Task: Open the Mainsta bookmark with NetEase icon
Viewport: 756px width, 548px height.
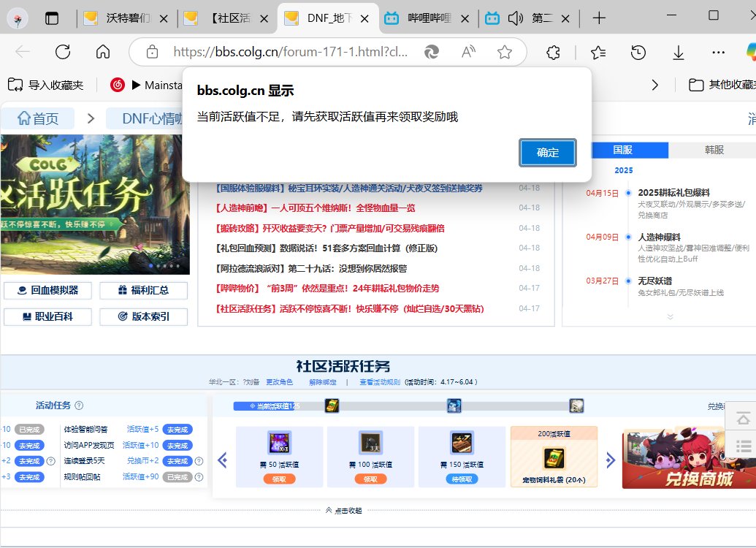Action: tap(146, 85)
